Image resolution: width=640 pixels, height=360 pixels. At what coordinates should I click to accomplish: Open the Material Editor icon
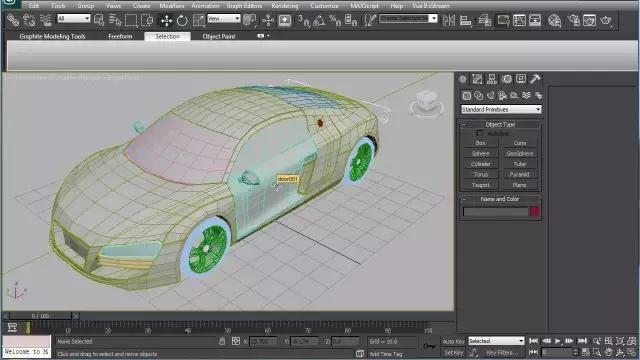554,20
